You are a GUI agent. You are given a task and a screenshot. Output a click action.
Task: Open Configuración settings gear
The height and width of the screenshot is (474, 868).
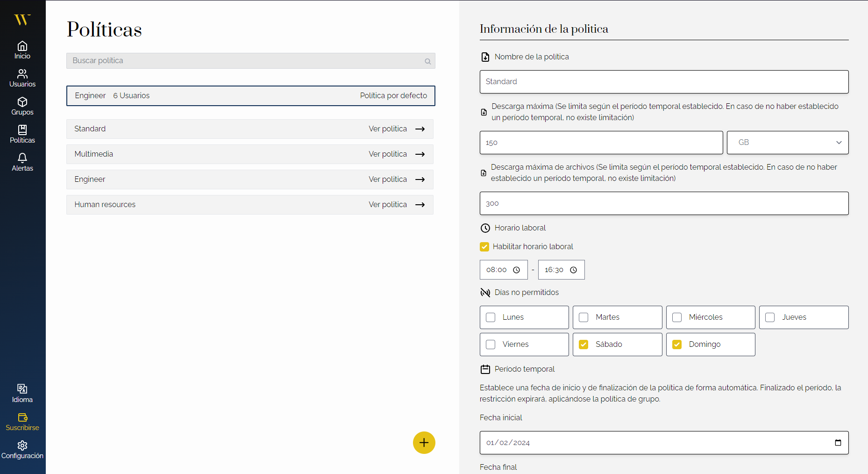point(22,445)
